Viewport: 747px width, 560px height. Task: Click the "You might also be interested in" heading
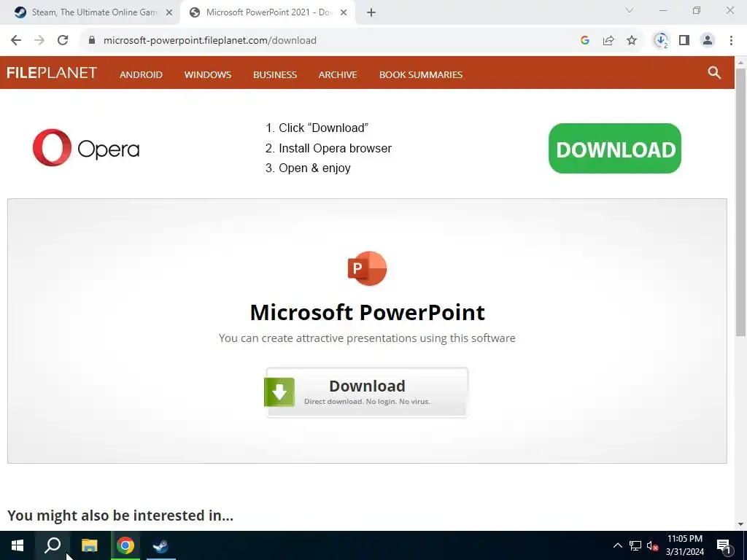click(120, 516)
